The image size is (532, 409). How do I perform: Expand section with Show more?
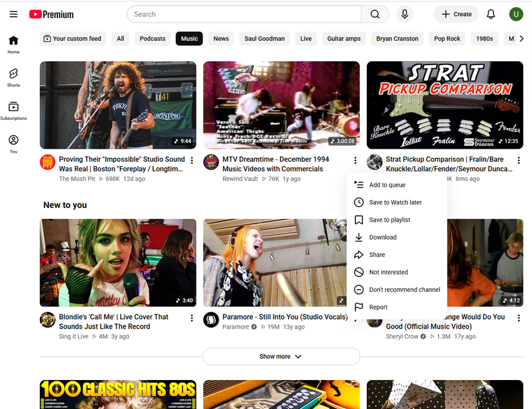click(x=281, y=356)
